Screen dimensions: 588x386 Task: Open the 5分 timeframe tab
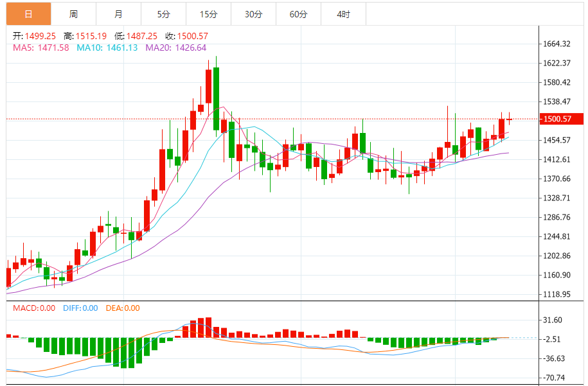point(163,14)
